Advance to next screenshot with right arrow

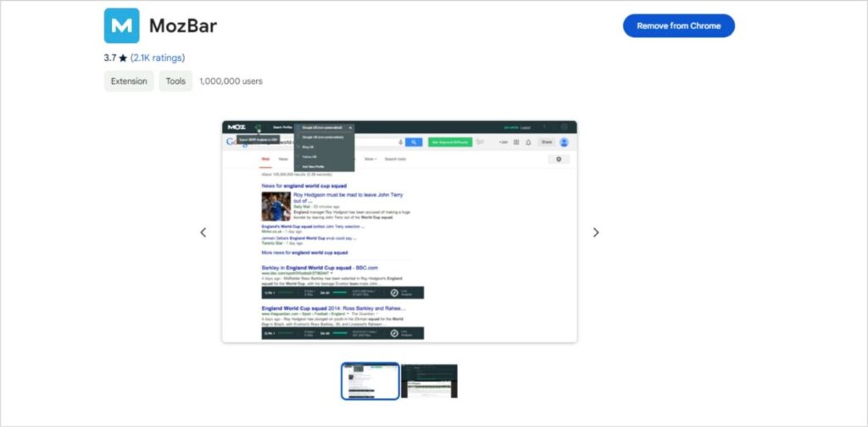(596, 232)
